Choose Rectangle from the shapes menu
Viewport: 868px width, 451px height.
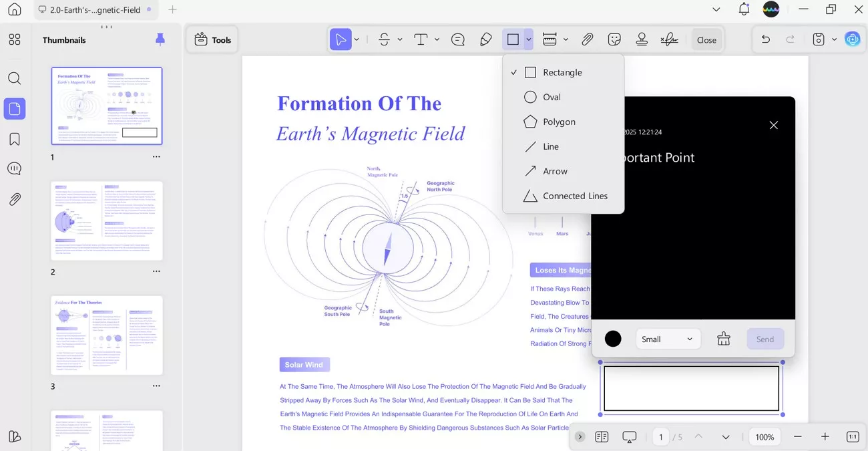(x=564, y=72)
